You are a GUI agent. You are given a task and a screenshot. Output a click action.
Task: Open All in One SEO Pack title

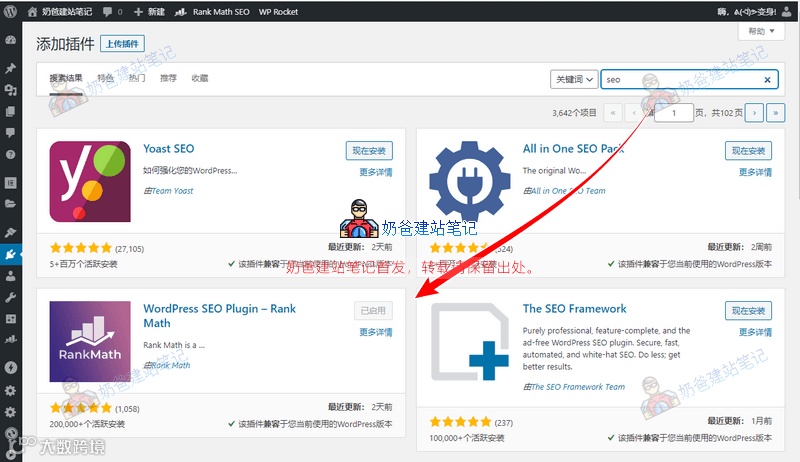[x=573, y=149]
